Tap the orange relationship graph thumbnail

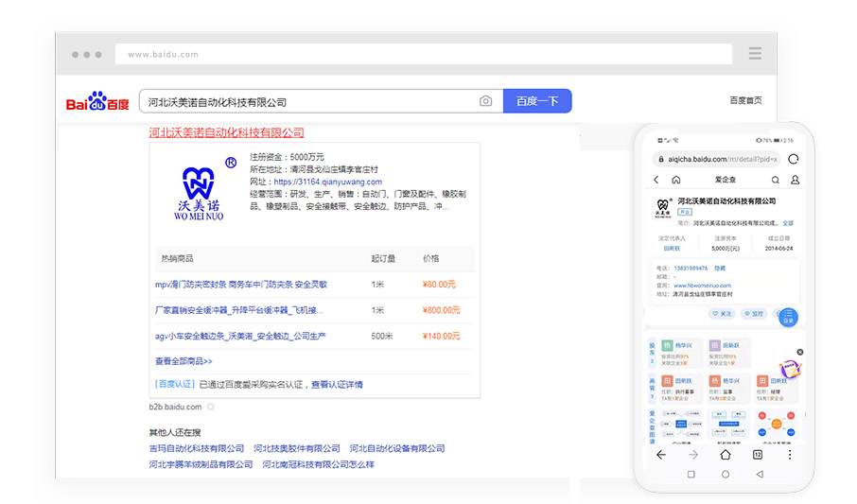click(x=776, y=425)
